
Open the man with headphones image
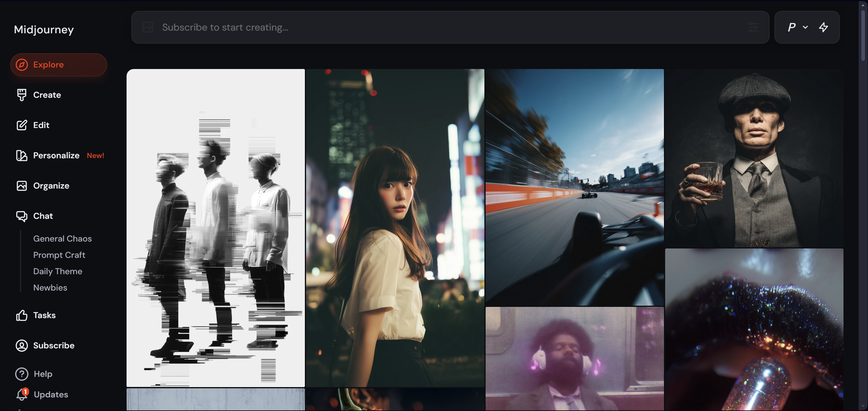click(x=575, y=358)
